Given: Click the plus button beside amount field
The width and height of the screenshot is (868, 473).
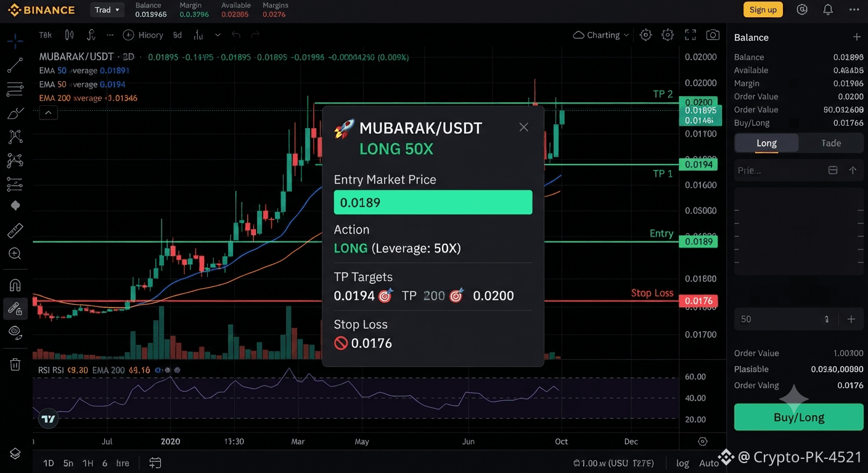Looking at the screenshot, I should pos(851,319).
